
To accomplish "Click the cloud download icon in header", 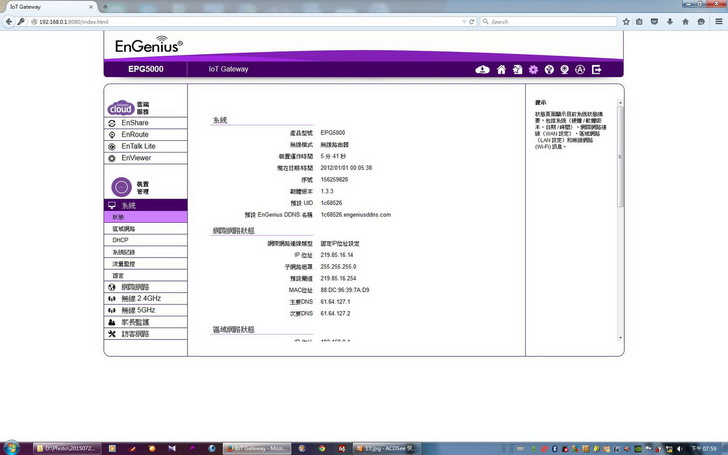I will point(483,69).
